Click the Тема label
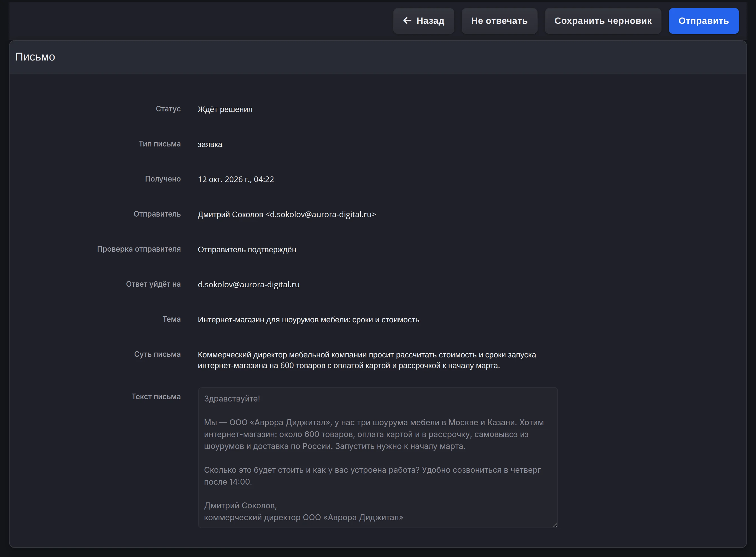Viewport: 756px width, 557px height. point(171,319)
